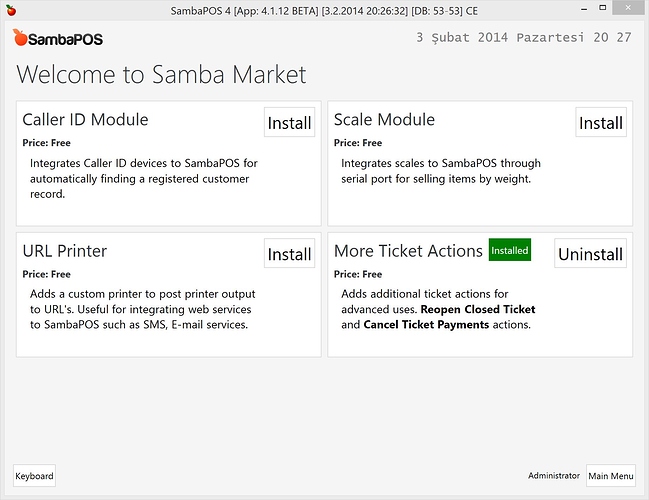Select the Caller ID Module title

[x=85, y=120]
